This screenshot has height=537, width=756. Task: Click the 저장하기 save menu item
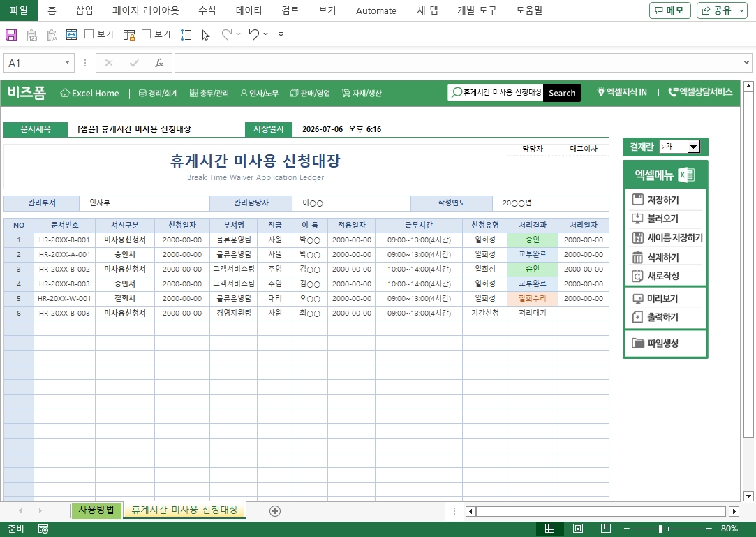pyautogui.click(x=665, y=200)
